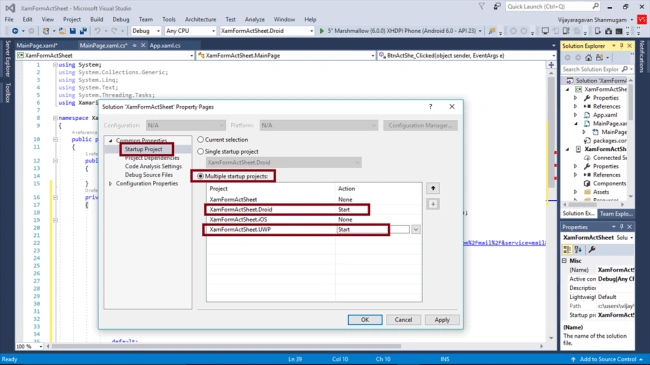Click the Apply button
This screenshot has width=650, height=365.
[442, 320]
